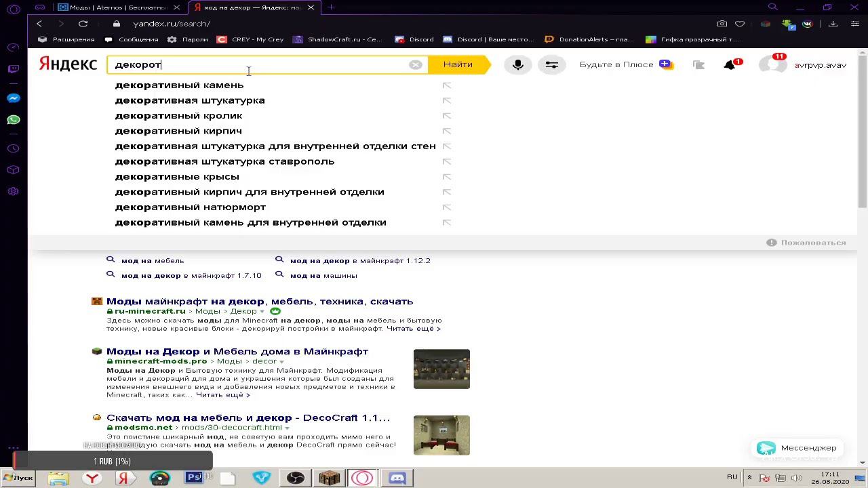Open the Пароли bookmark
Viewport: 868px width, 488px height.
[188, 39]
